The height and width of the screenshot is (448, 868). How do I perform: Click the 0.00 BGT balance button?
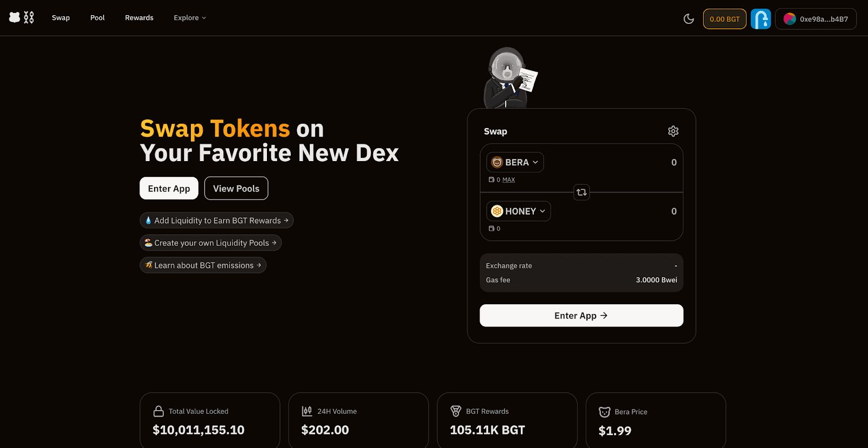tap(724, 19)
